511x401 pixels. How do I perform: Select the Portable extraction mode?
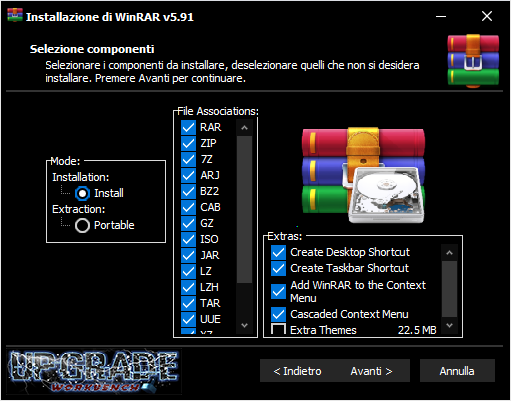click(82, 226)
